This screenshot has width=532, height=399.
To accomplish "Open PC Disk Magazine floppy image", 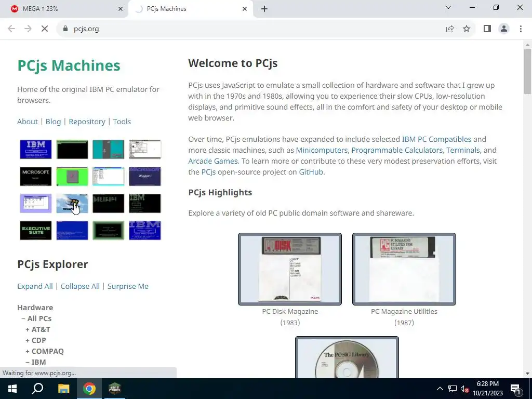I will click(290, 269).
